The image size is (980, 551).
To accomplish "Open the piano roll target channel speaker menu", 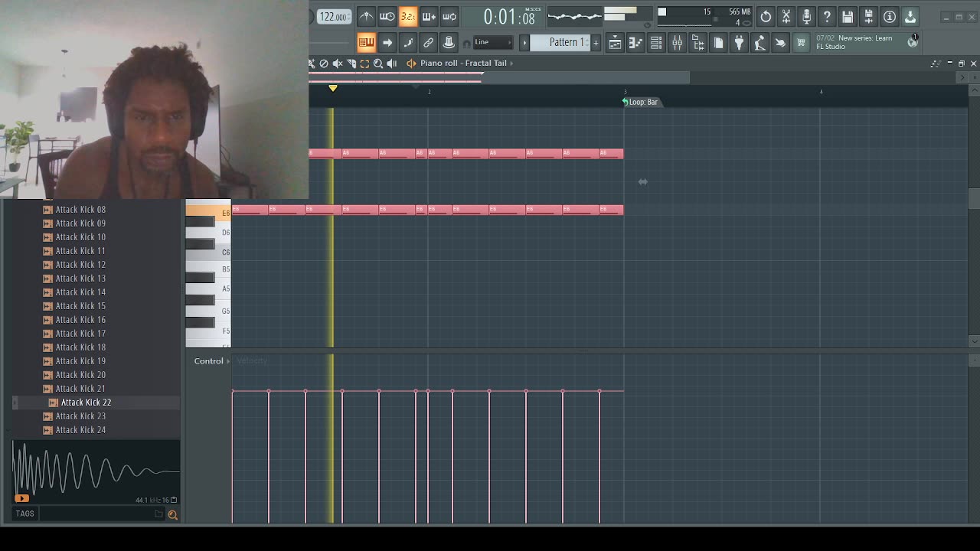I will click(x=411, y=64).
